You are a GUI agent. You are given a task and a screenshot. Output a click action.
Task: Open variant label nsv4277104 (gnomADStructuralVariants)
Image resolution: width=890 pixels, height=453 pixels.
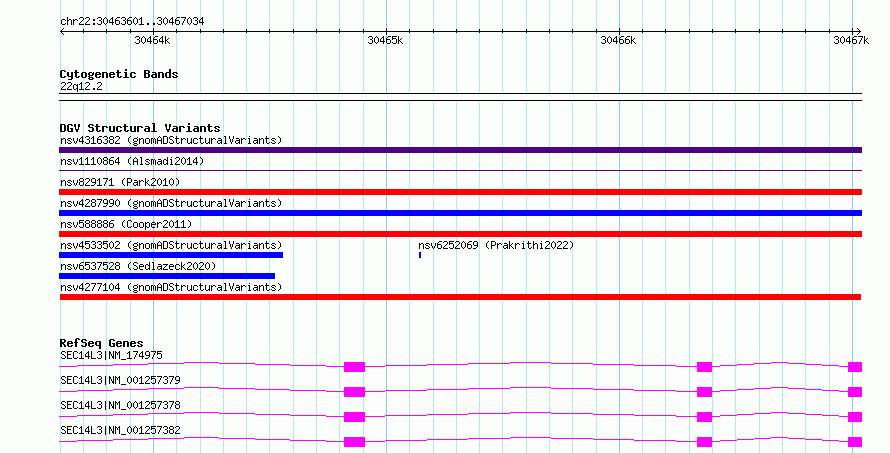[x=171, y=287]
